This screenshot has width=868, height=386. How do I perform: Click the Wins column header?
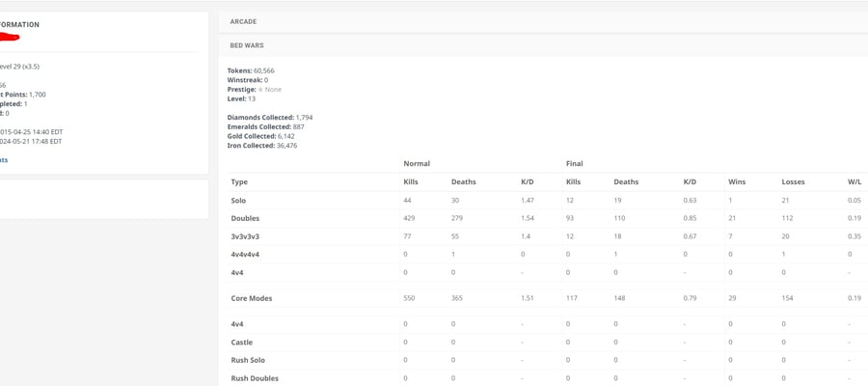click(x=737, y=181)
